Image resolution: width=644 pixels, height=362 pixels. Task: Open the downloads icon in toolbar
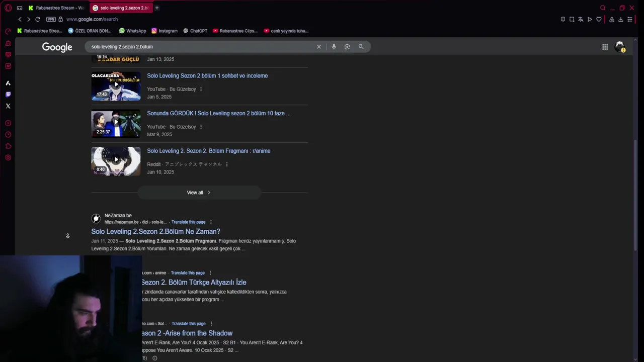pyautogui.click(x=621, y=19)
